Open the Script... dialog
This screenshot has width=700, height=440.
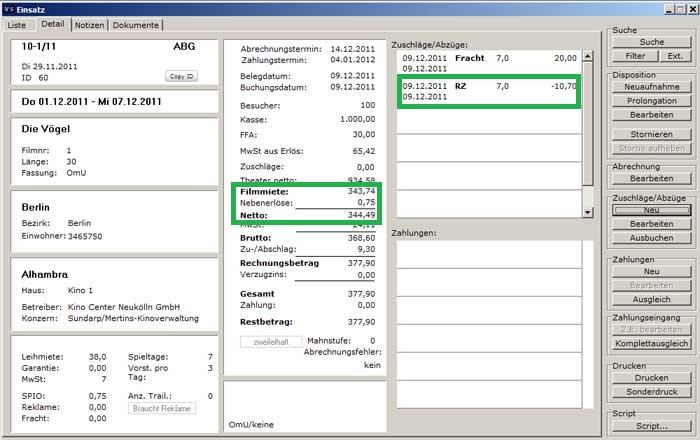tap(651, 426)
